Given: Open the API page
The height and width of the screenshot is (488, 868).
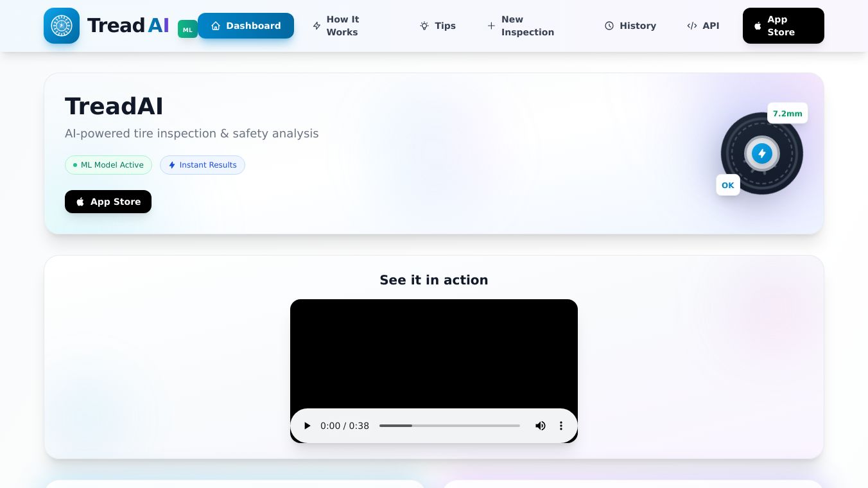Looking at the screenshot, I should pyautogui.click(x=703, y=26).
